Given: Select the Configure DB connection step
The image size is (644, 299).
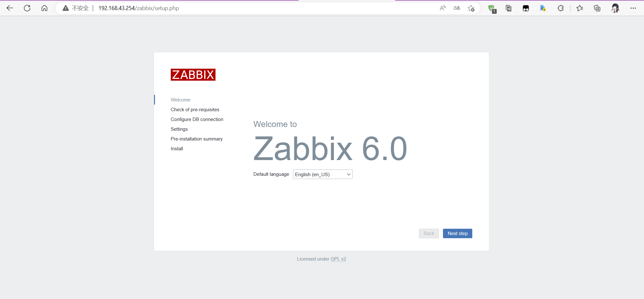Looking at the screenshot, I should (x=197, y=119).
